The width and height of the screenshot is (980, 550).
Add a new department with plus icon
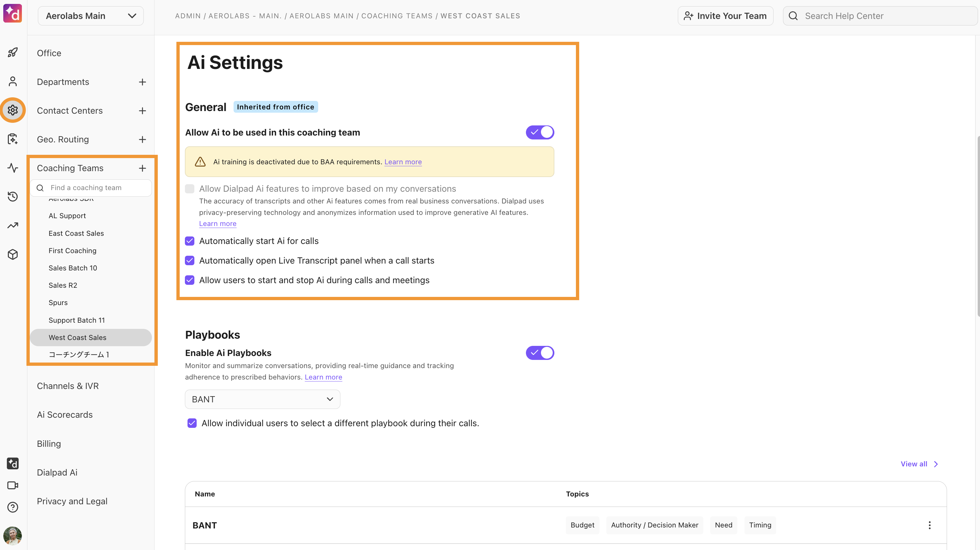pyautogui.click(x=142, y=82)
